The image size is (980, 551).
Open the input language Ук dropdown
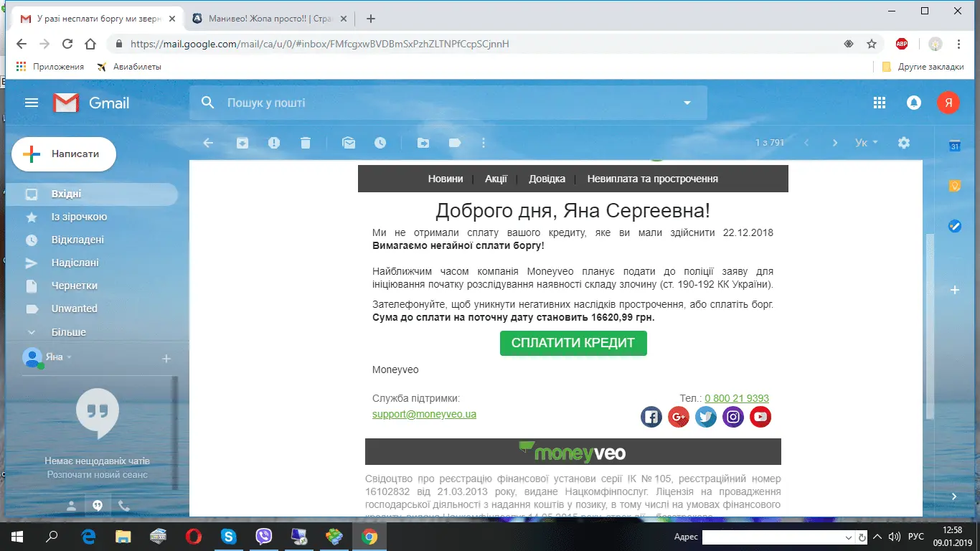click(867, 143)
